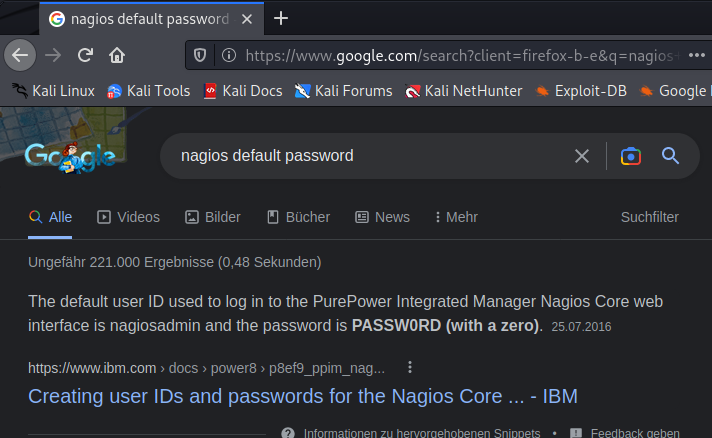Open the browser home page
Viewport: 712px width, 438px height.
pyautogui.click(x=117, y=55)
